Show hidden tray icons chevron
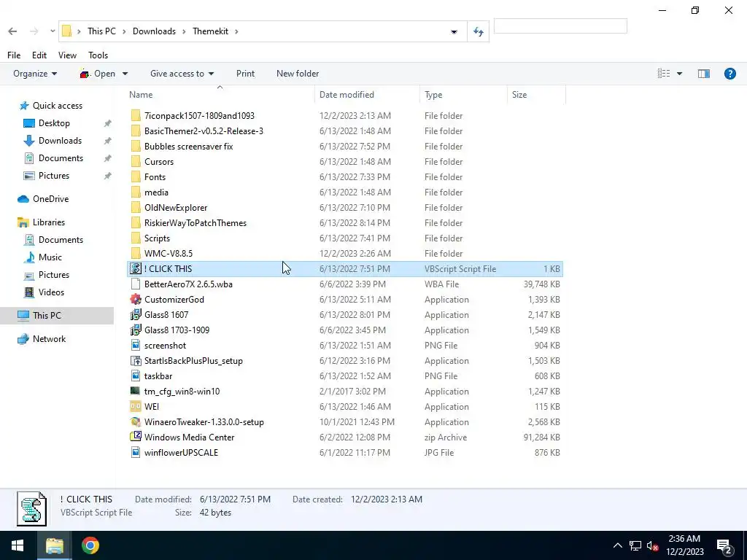The width and height of the screenshot is (747, 560). pos(617,545)
